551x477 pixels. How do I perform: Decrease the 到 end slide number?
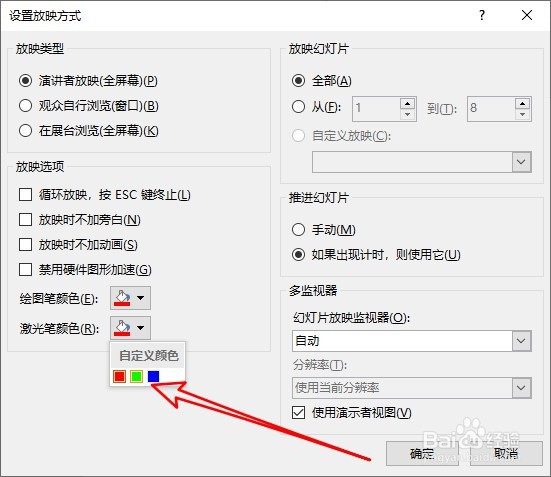(523, 115)
